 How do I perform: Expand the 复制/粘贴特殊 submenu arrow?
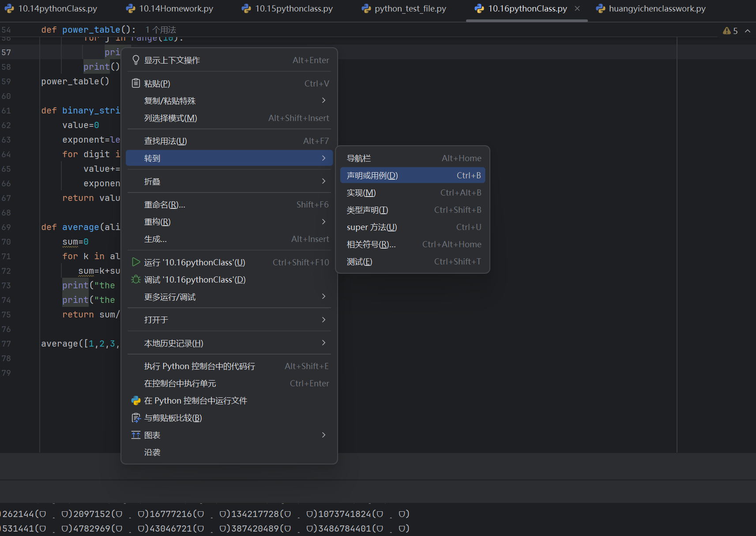click(323, 101)
